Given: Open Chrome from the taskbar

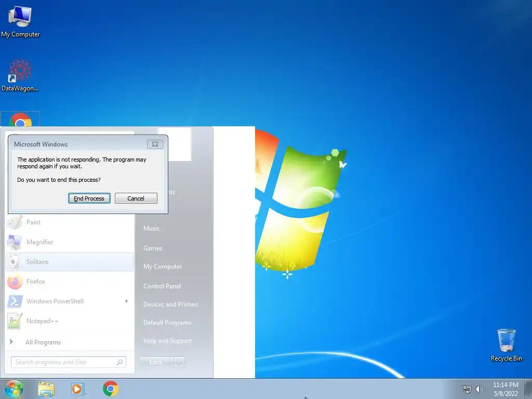Looking at the screenshot, I should coord(110,389).
